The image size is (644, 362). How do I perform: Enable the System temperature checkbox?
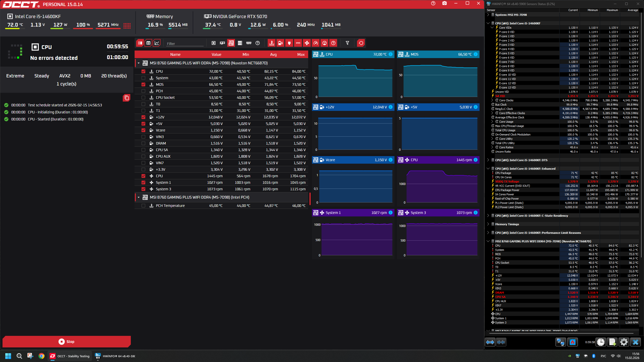tap(143, 78)
